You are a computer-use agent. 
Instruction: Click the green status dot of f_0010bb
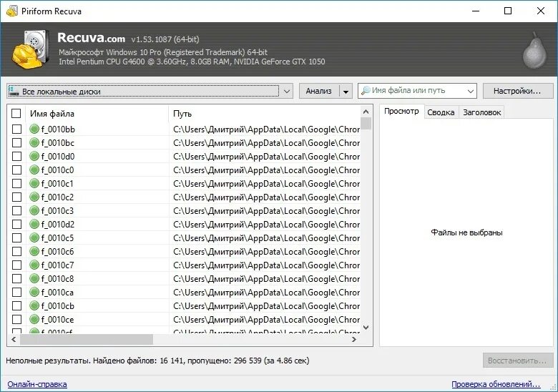34,129
